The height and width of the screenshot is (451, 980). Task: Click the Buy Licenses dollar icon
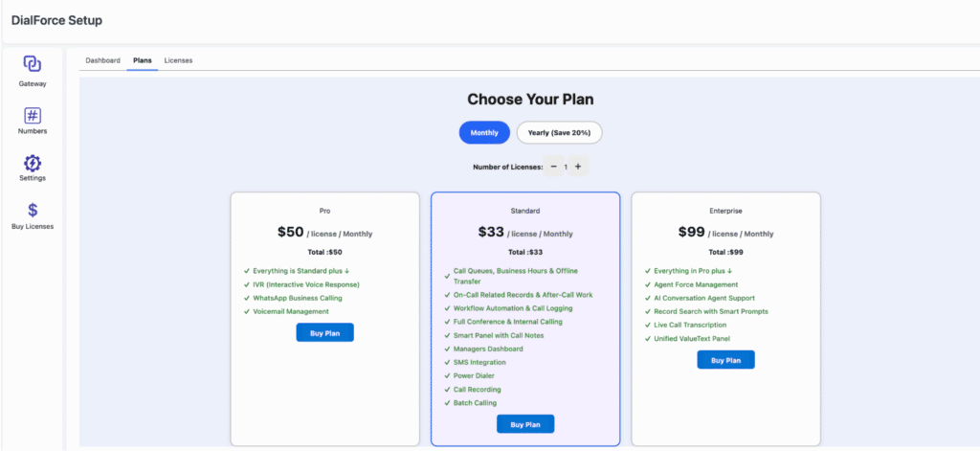click(33, 211)
